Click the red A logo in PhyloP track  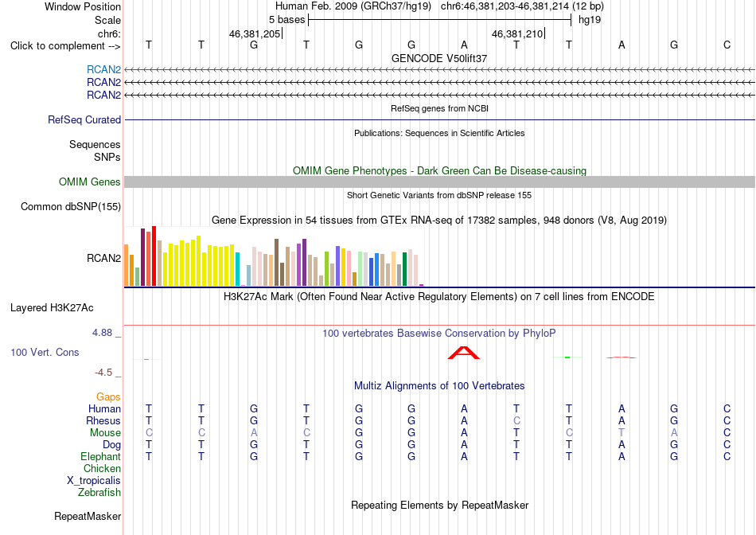click(464, 353)
